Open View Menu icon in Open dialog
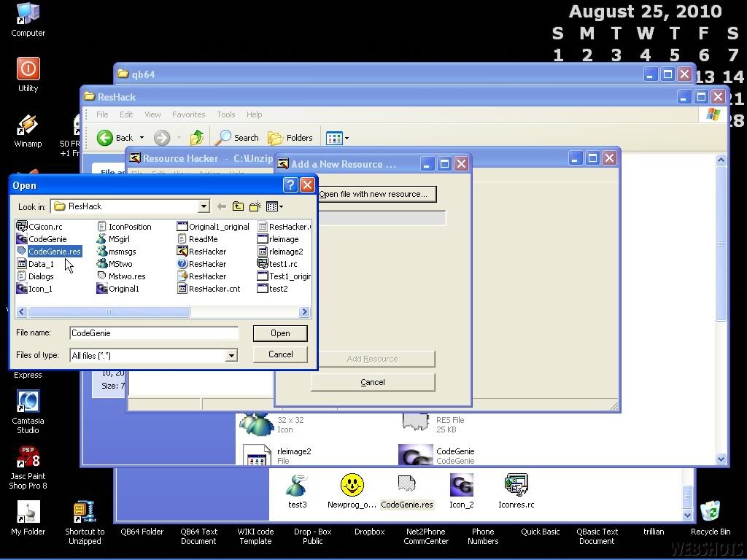Image resolution: width=747 pixels, height=560 pixels. tap(274, 206)
